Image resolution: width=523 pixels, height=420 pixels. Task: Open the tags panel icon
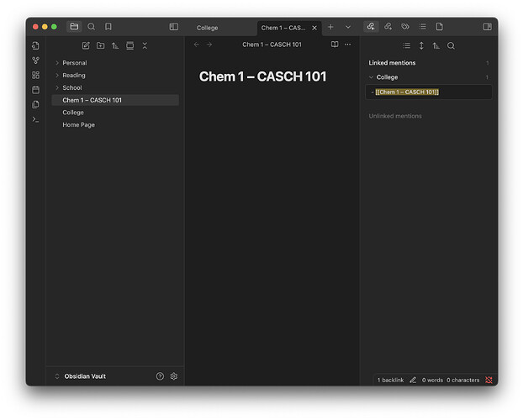[x=405, y=27]
